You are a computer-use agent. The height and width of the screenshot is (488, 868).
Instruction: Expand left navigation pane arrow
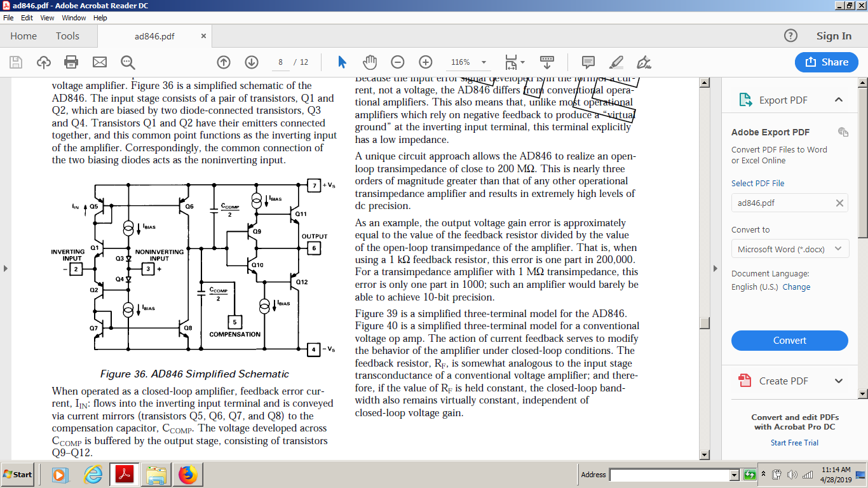tap(4, 268)
